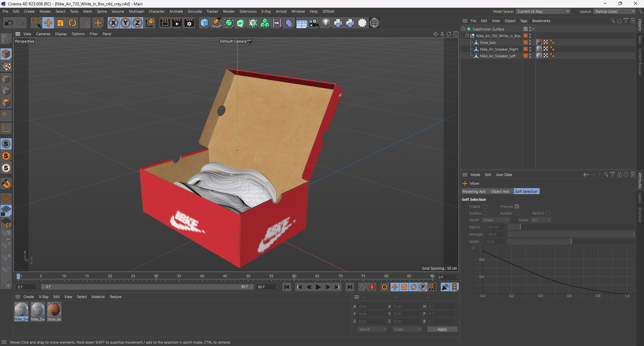
Task: Open the viewport Cameras menu
Action: click(x=43, y=34)
